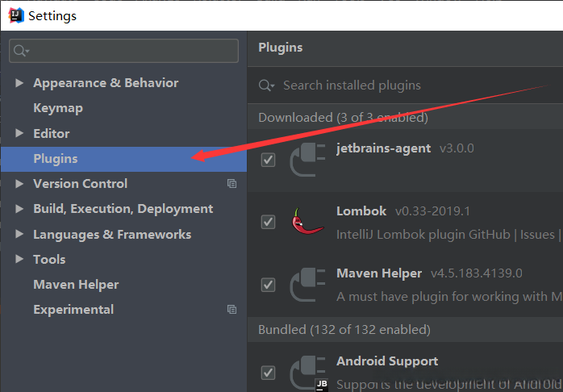563x392 pixels.
Task: Select Maven Helper in the settings tree
Action: click(x=76, y=285)
